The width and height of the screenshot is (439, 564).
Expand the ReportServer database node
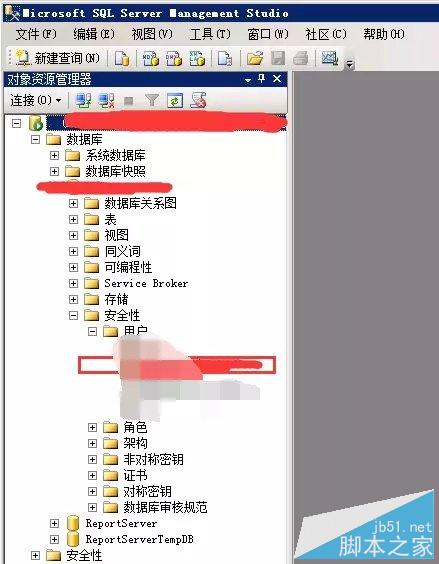tap(54, 523)
